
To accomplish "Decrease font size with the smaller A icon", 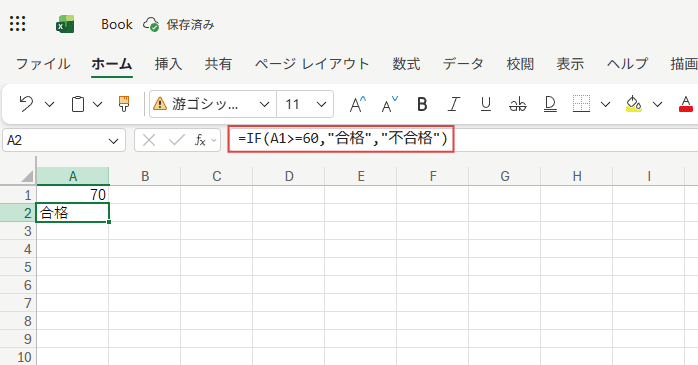I will pos(390,104).
